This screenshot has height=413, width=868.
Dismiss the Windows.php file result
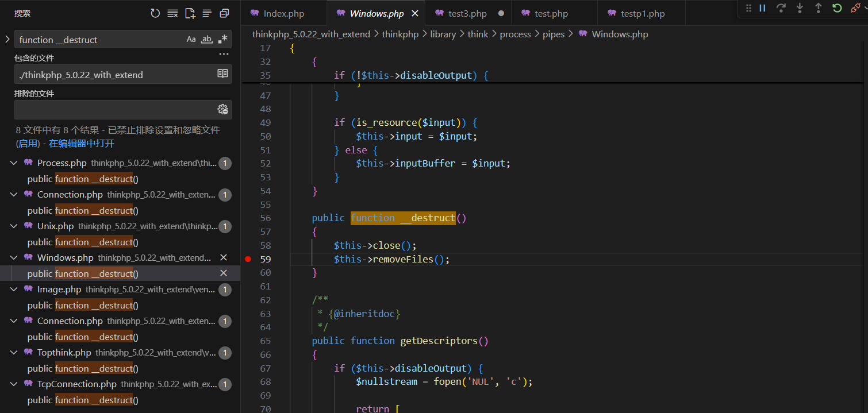[224, 257]
